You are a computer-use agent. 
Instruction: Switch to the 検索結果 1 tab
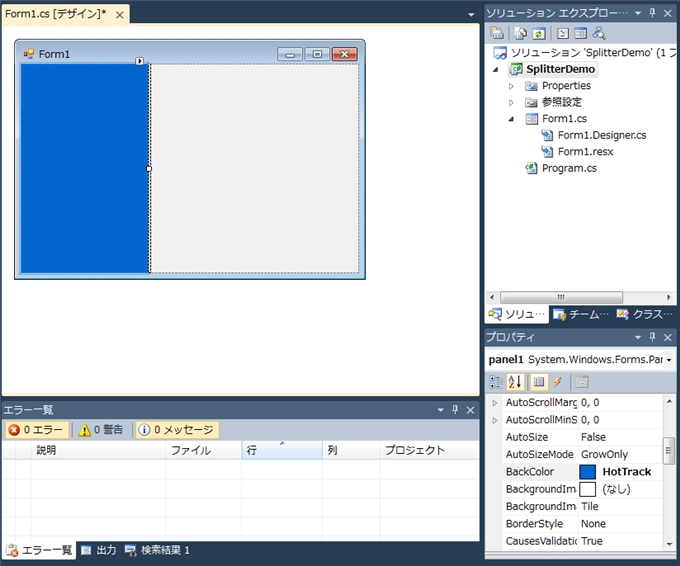click(x=157, y=550)
